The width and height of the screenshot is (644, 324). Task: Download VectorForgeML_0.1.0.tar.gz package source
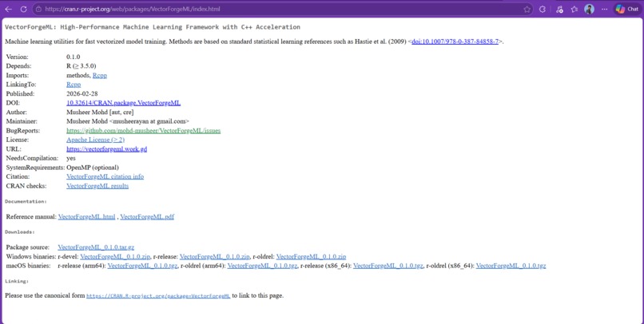pyautogui.click(x=96, y=247)
